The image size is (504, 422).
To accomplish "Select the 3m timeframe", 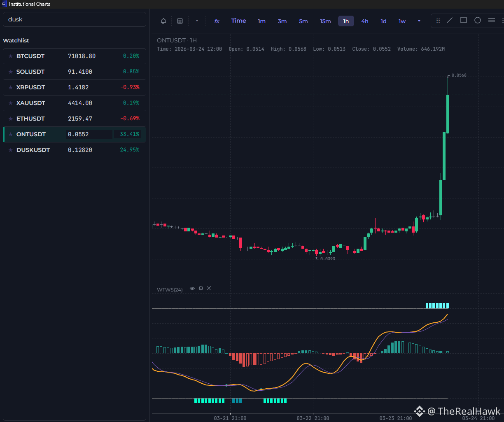I will click(282, 21).
